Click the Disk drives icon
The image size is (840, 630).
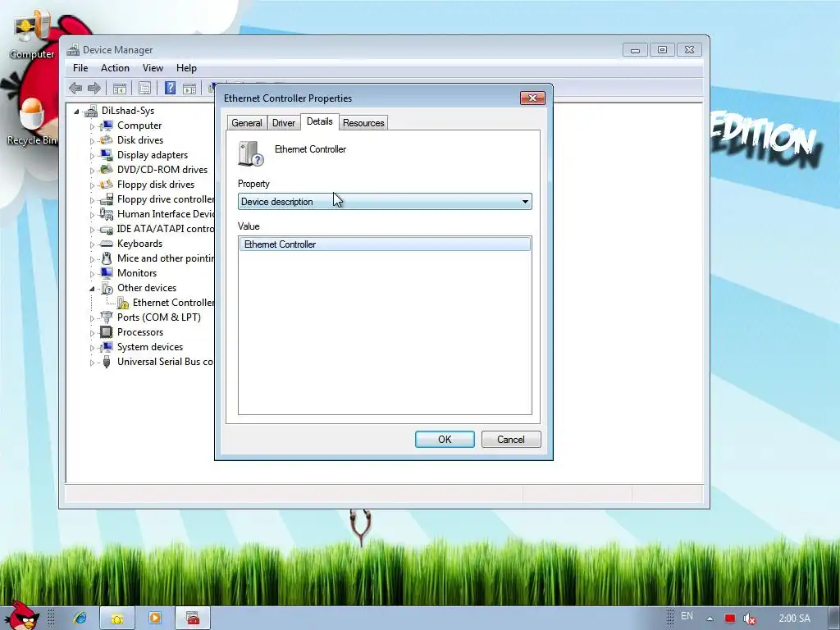pyautogui.click(x=107, y=139)
